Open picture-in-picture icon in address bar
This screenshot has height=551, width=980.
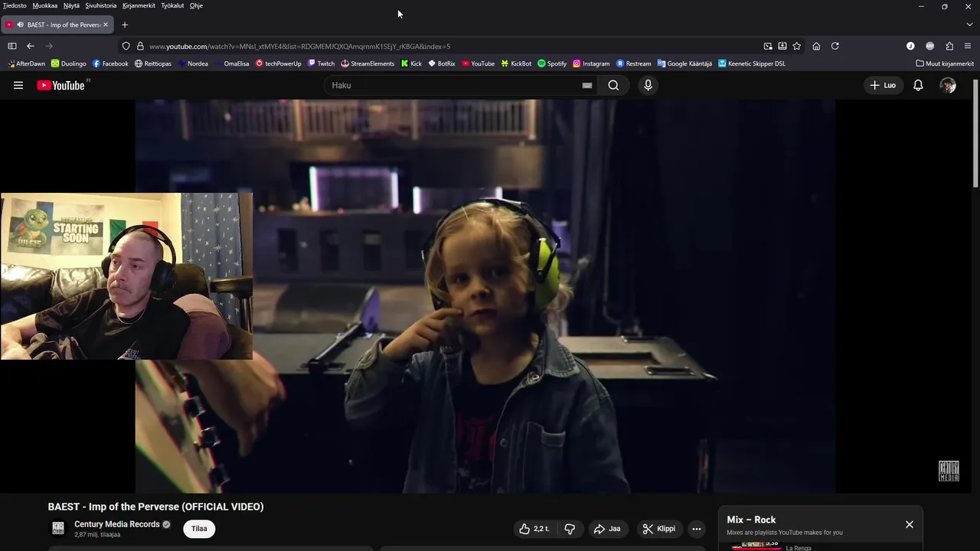coord(768,46)
